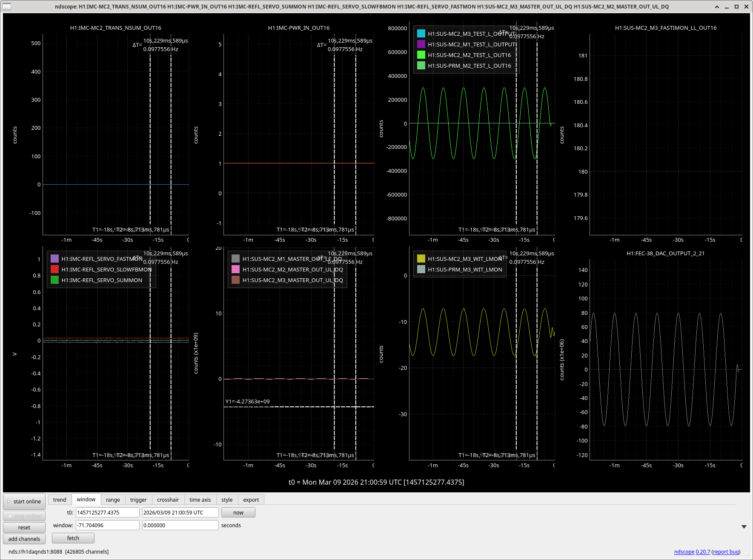Image resolution: width=753 pixels, height=560 pixels.
Task: Switch to the crosshair tab
Action: point(168,500)
